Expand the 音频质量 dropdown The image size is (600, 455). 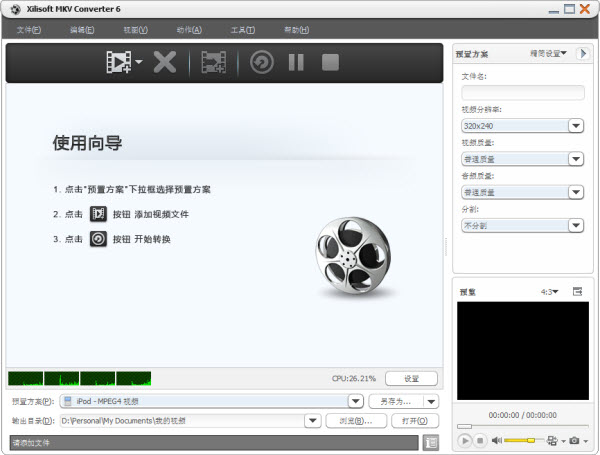(x=576, y=192)
